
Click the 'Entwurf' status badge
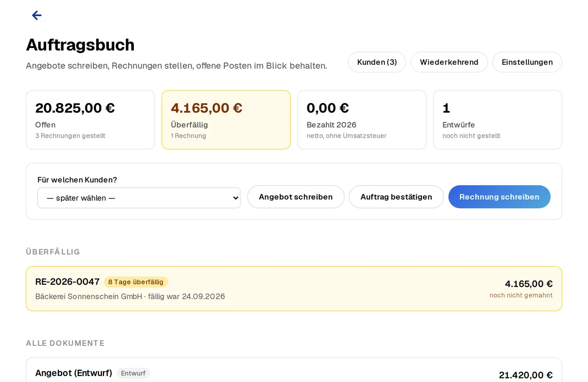coord(133,373)
